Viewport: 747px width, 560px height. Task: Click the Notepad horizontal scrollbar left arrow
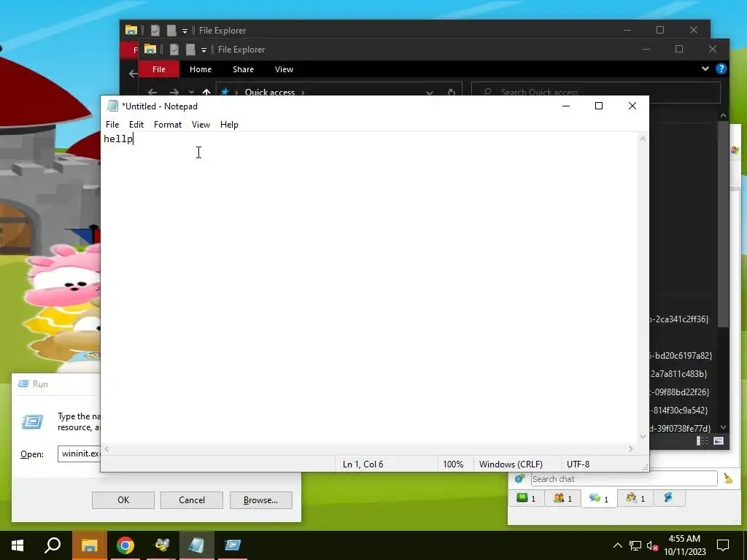click(x=107, y=449)
